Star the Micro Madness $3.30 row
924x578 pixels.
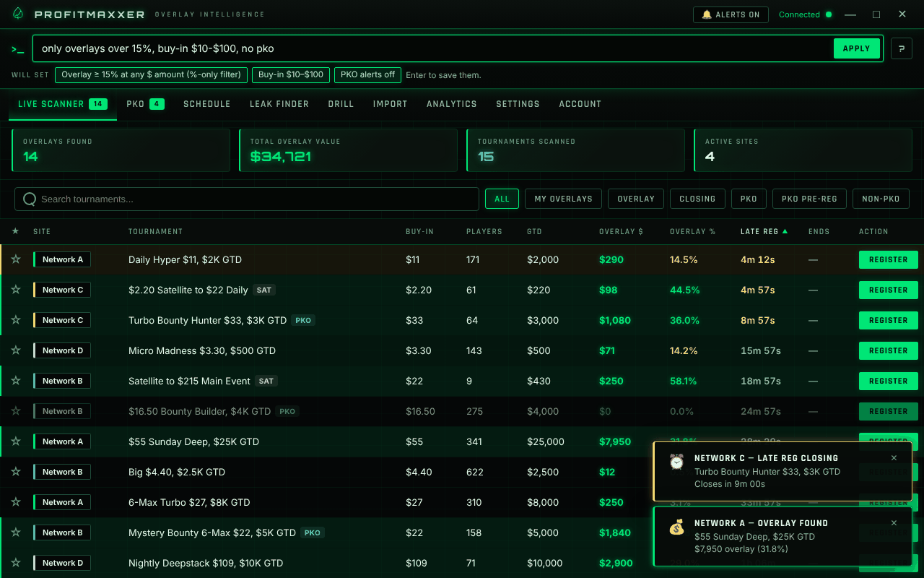pyautogui.click(x=16, y=350)
